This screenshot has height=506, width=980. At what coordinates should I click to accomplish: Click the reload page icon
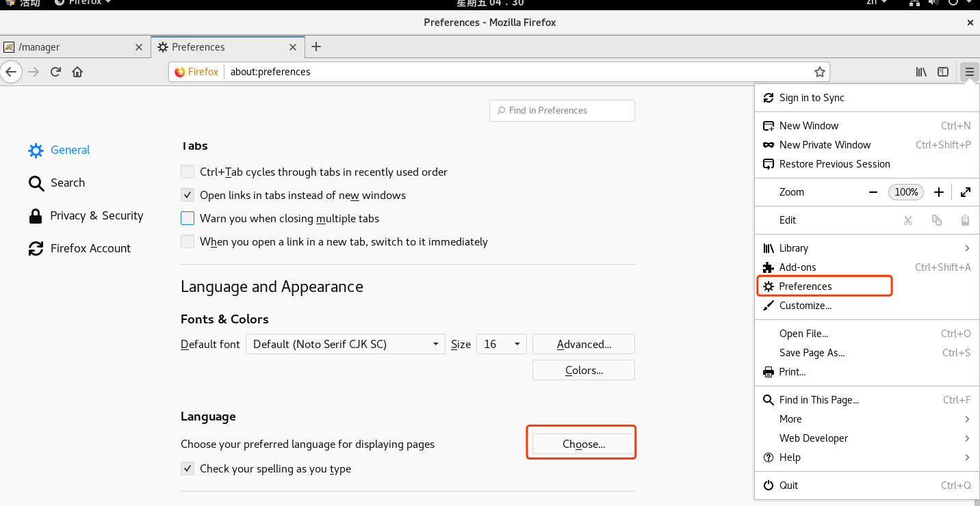[56, 72]
